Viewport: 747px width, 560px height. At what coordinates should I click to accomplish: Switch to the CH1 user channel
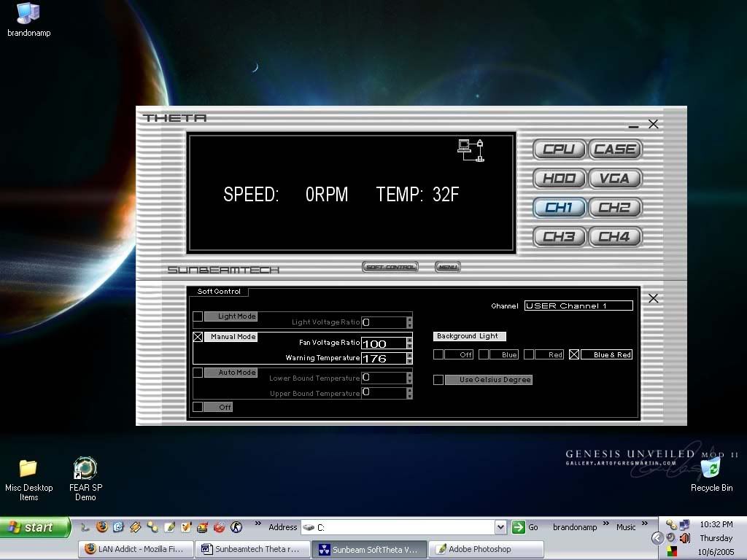559,208
